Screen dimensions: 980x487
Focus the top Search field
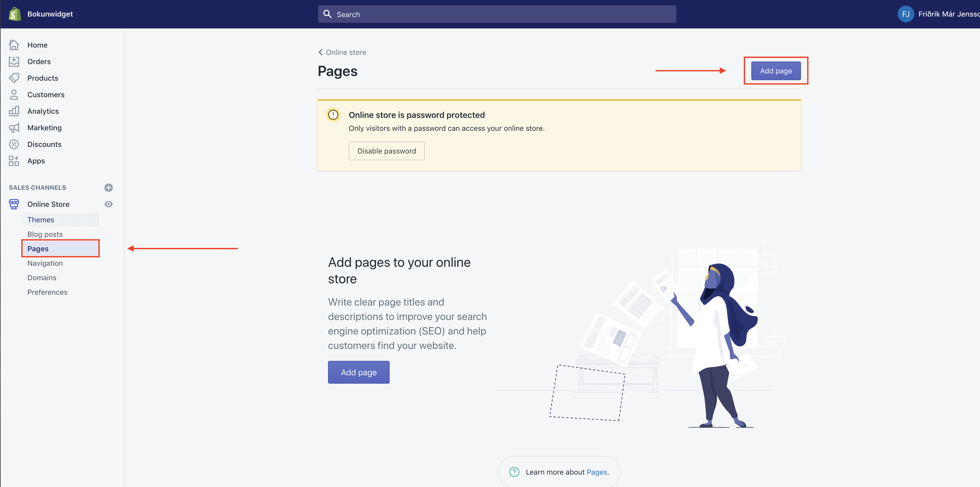(497, 14)
